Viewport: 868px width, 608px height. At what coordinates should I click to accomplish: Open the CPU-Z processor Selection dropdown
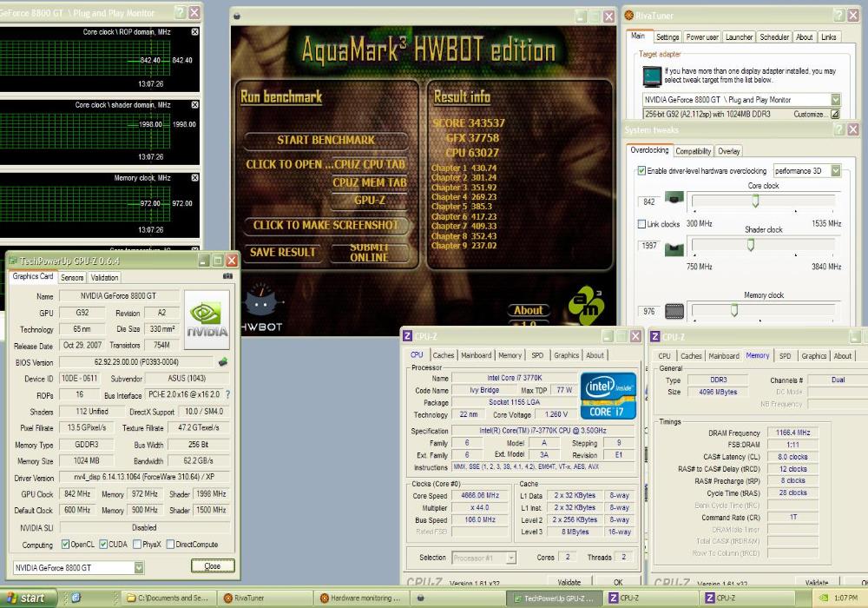click(x=511, y=558)
